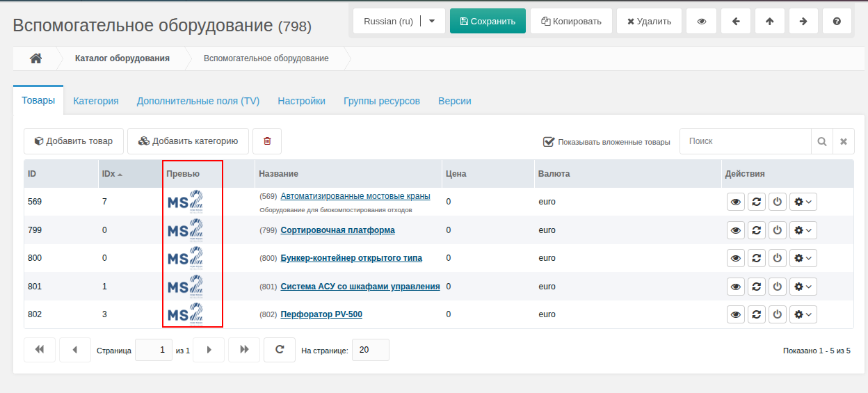Click the Сохранить button
Viewport: 868px width, 393px height.
point(488,21)
